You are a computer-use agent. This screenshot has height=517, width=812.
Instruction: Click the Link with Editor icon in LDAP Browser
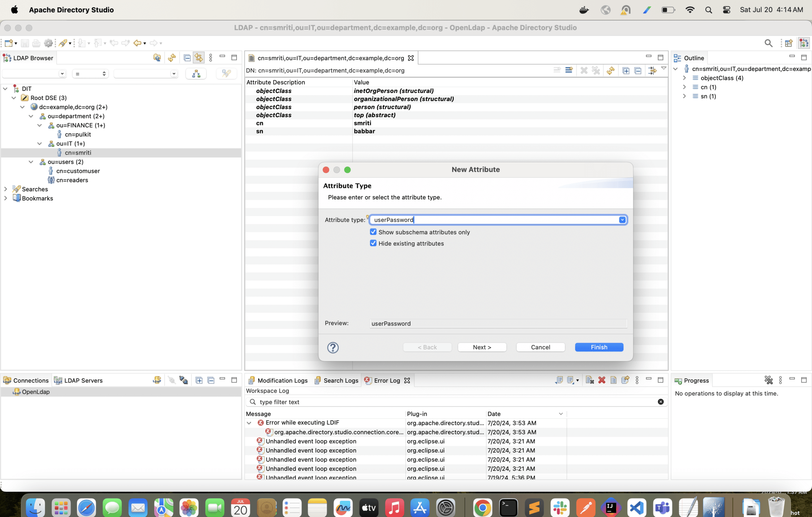199,58
